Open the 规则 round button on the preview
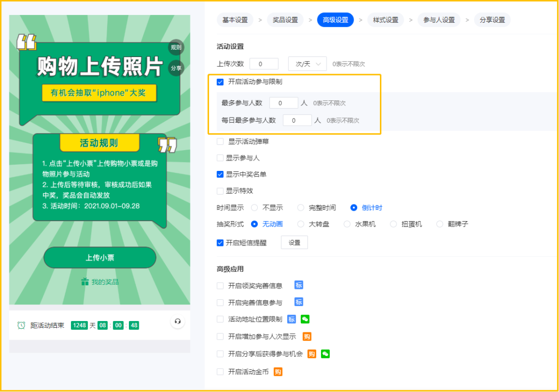 (176, 47)
